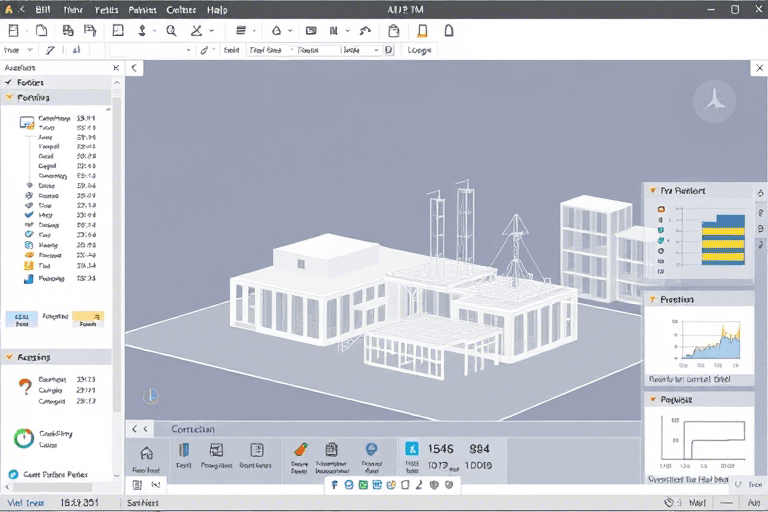Toggle the blue checkmark tree row in the left panel
This screenshot has height=512, width=768.
coord(29,215)
